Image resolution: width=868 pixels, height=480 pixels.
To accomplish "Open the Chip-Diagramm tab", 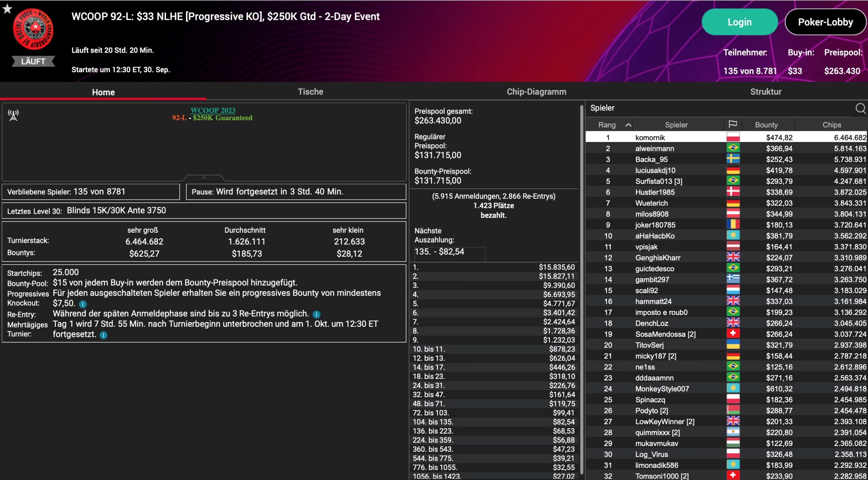I will point(536,92).
